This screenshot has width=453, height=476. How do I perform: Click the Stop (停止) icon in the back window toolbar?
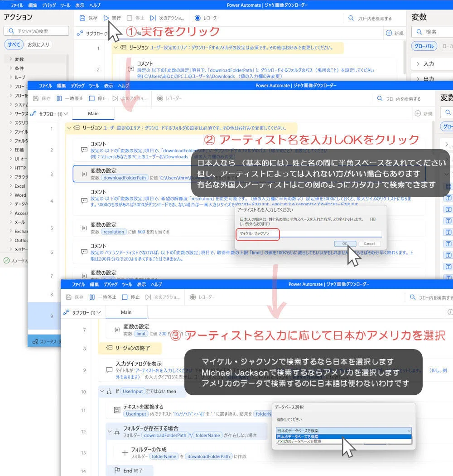(130, 18)
